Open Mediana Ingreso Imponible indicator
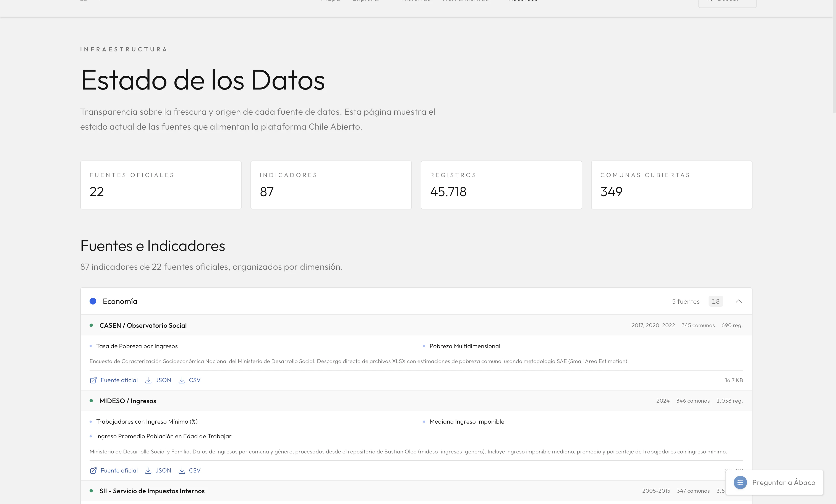Viewport: 836px width, 504px height. pos(467,422)
